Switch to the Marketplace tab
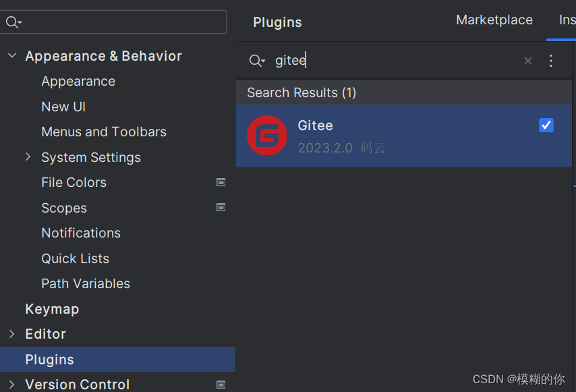 494,20
